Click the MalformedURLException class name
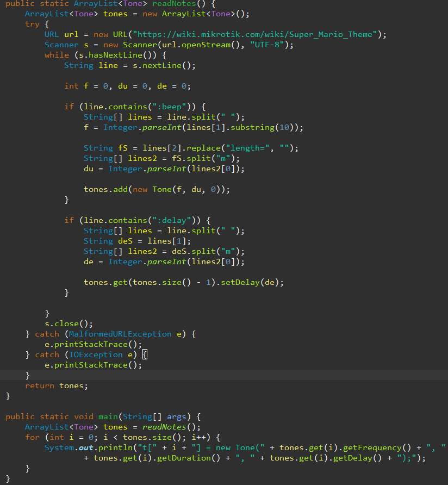 pos(120,334)
